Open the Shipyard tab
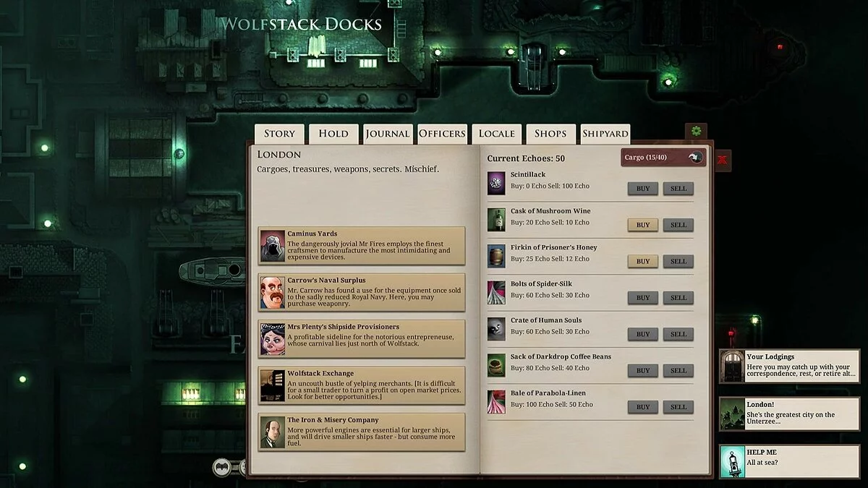 (x=605, y=134)
